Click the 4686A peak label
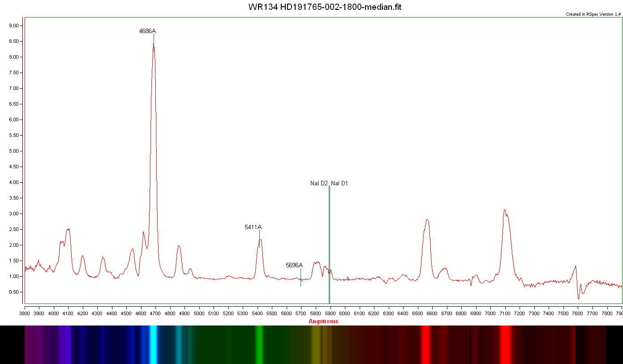623x364 pixels. (x=147, y=31)
